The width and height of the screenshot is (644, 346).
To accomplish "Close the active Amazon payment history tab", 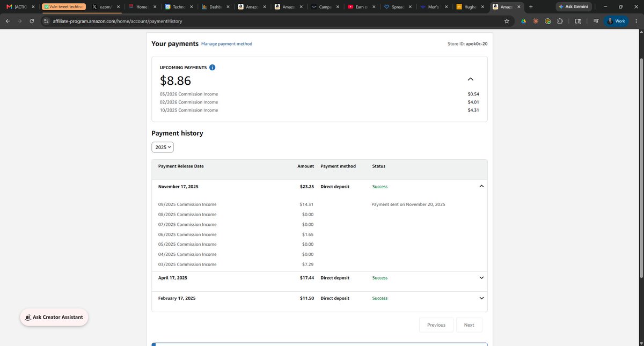I will 519,7.
